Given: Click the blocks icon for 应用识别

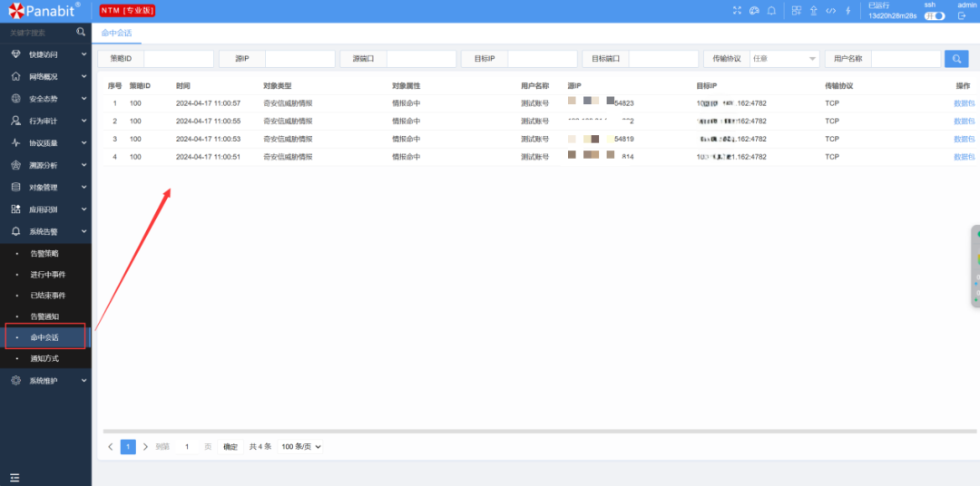Looking at the screenshot, I should click(x=16, y=209).
